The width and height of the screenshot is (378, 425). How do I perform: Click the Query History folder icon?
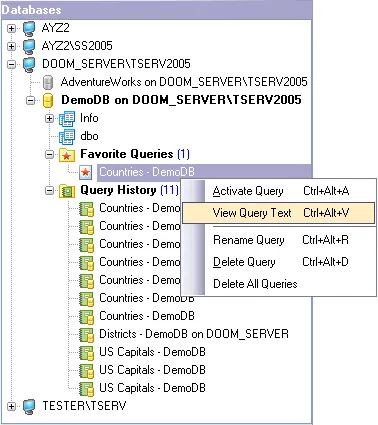pos(67,191)
